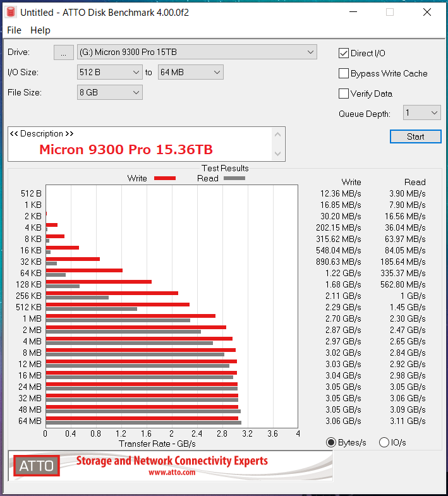Enable Bypass Write Cache checkbox

[x=344, y=73]
